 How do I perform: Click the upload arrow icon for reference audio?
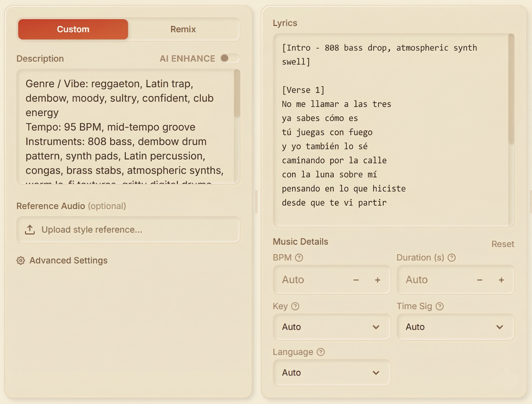tap(30, 230)
